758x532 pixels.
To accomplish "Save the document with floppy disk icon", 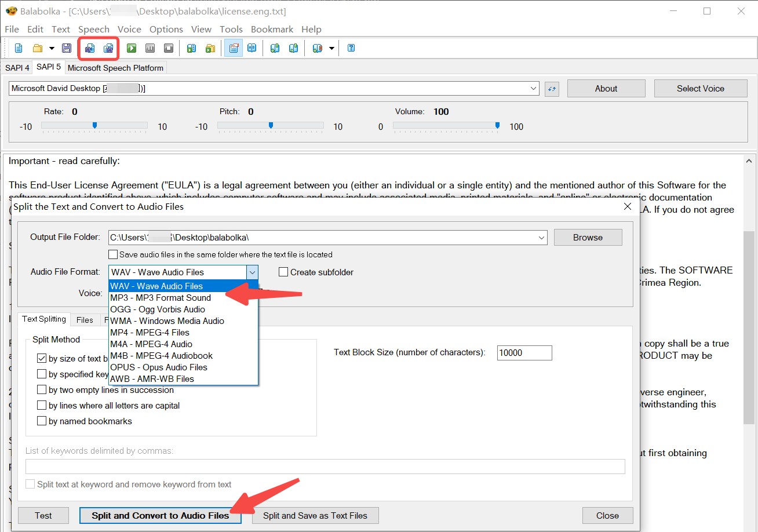I will tap(67, 48).
